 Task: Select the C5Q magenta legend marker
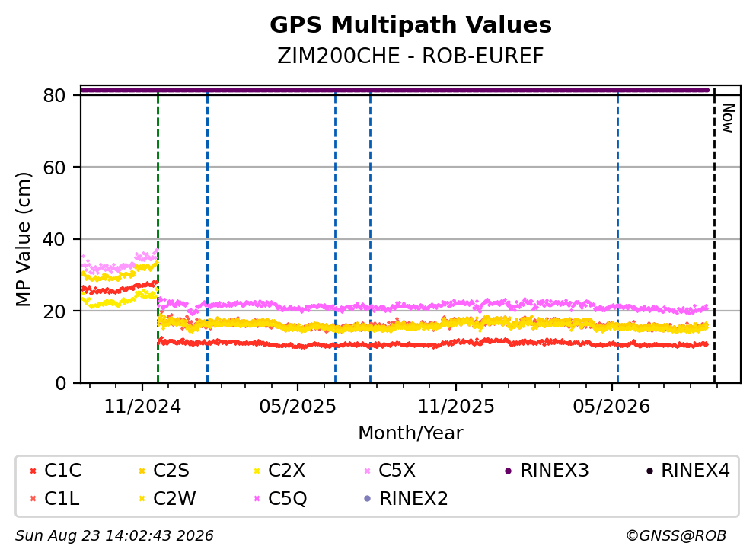[257, 499]
